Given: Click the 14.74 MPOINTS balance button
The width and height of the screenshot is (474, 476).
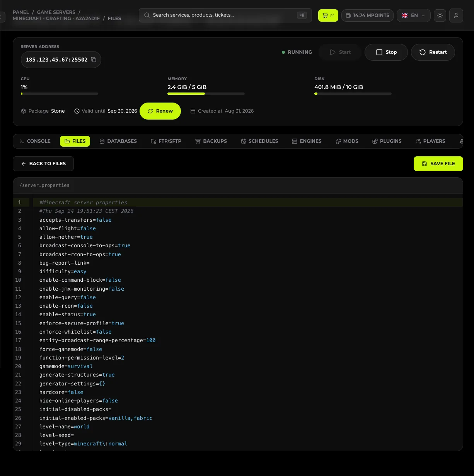Looking at the screenshot, I should click(x=367, y=15).
